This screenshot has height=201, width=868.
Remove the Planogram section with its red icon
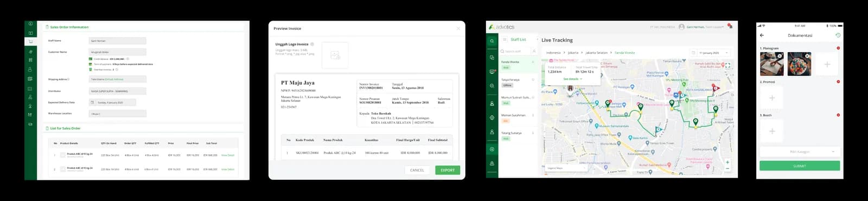click(838, 48)
